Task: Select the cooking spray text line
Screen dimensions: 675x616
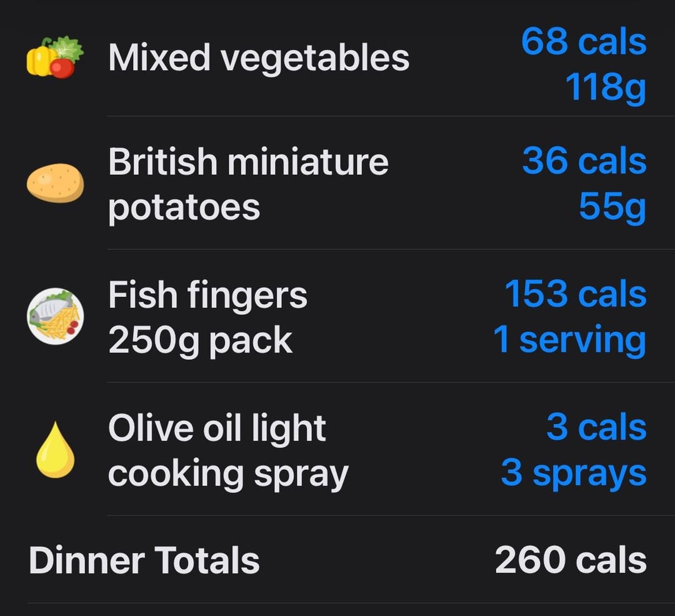Action: pyautogui.click(x=228, y=474)
